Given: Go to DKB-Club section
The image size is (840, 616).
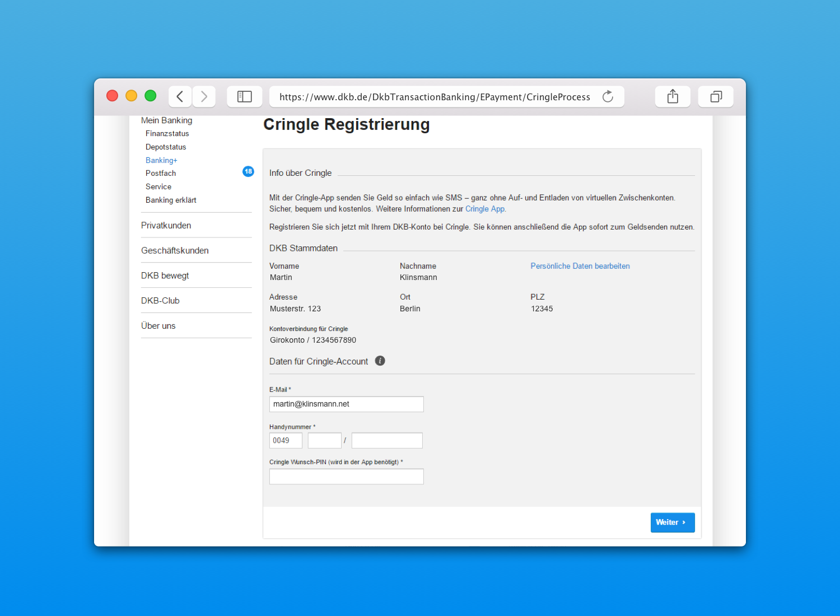Looking at the screenshot, I should click(160, 301).
